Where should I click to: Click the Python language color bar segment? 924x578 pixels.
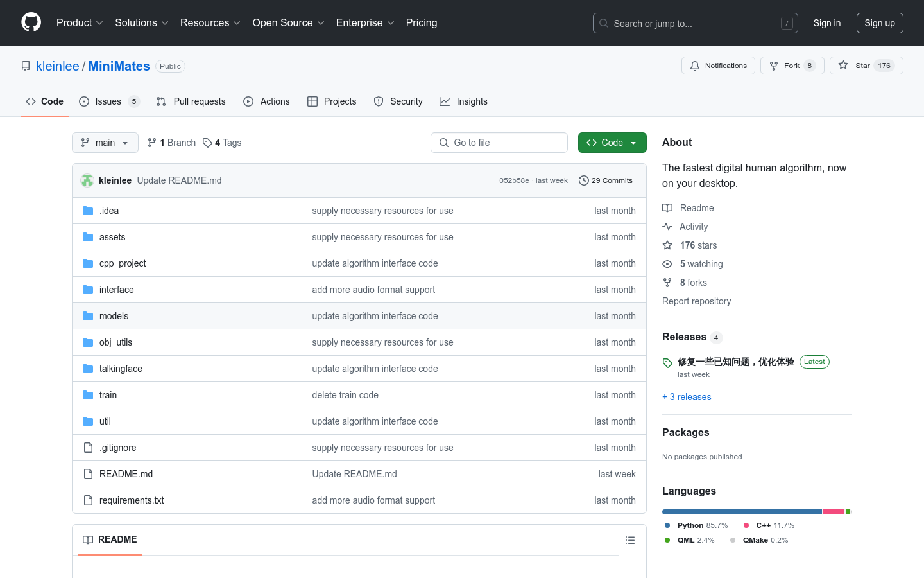click(x=742, y=512)
